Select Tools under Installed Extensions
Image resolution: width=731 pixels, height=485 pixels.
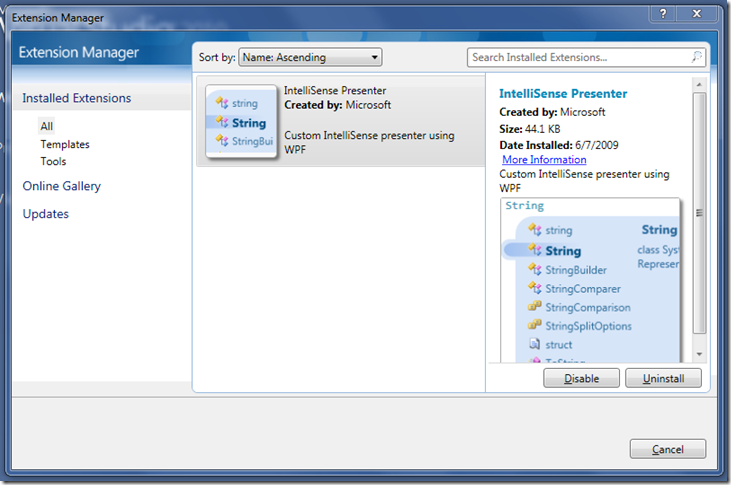point(53,161)
